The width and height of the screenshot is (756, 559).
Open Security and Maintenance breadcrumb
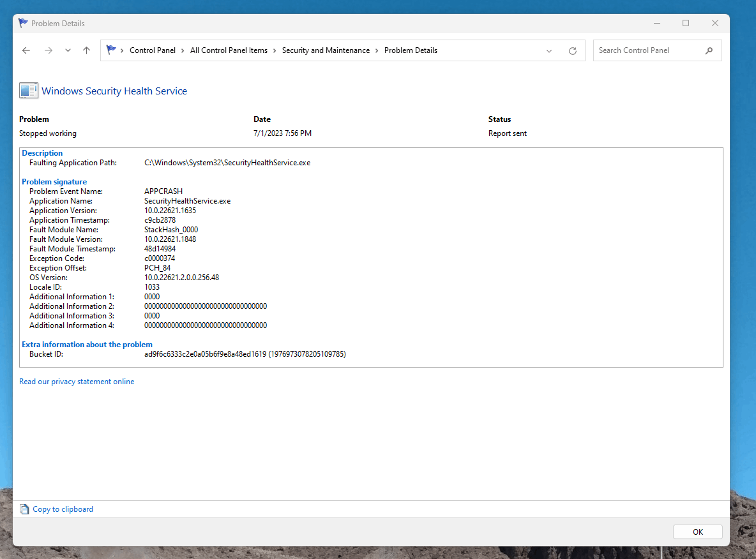click(326, 50)
